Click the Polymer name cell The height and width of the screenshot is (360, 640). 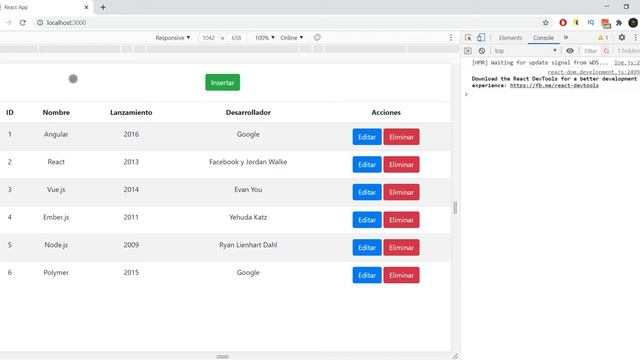pos(56,273)
